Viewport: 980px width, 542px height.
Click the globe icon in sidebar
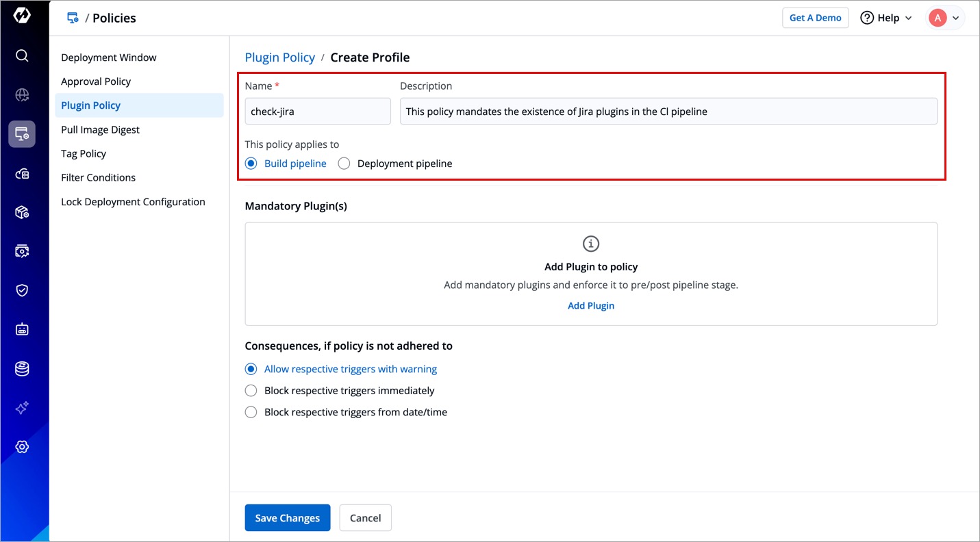[x=22, y=95]
